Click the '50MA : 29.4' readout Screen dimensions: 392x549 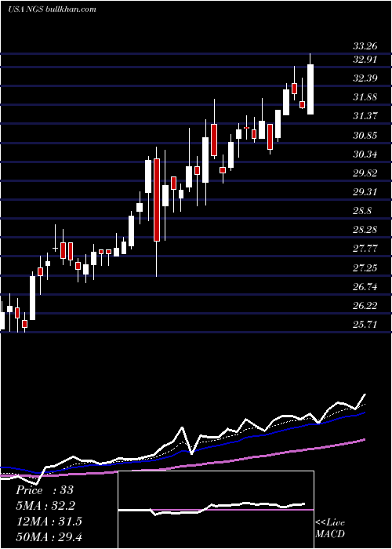(x=49, y=536)
